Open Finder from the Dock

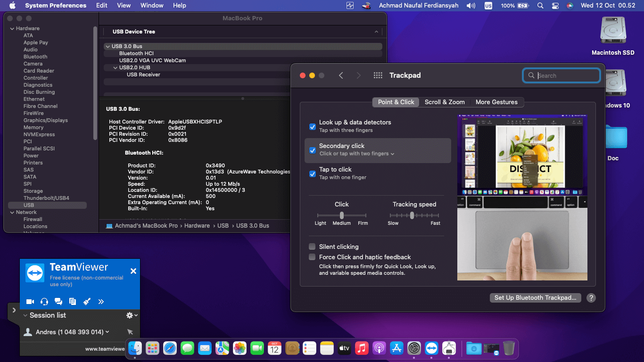click(x=135, y=348)
